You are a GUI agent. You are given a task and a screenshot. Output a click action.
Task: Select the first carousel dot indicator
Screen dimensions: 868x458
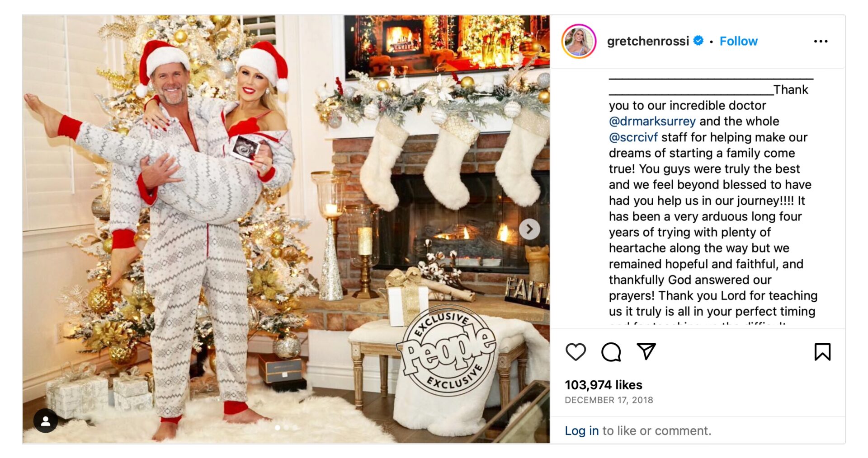tap(278, 427)
